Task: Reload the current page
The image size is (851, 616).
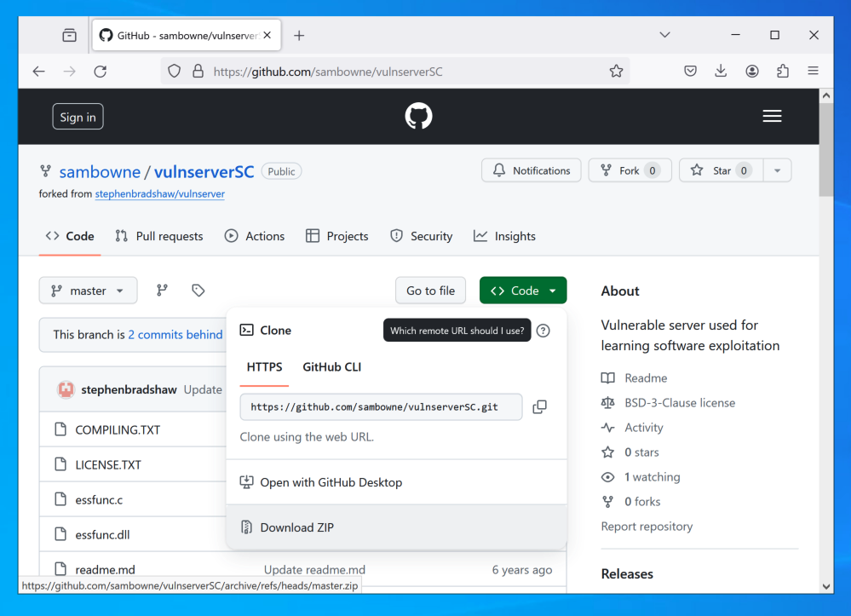Action: tap(101, 71)
